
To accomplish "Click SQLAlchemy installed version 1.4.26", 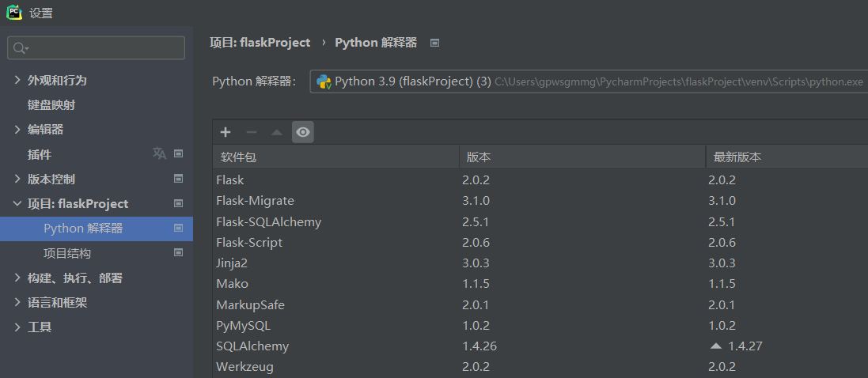I will (x=479, y=346).
